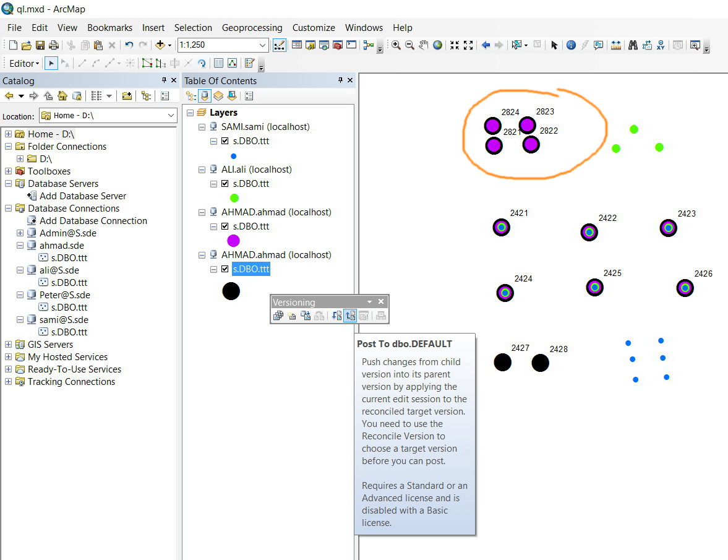Image resolution: width=728 pixels, height=560 pixels.
Task: Open the ArcToolbox window icon
Action: click(x=338, y=45)
